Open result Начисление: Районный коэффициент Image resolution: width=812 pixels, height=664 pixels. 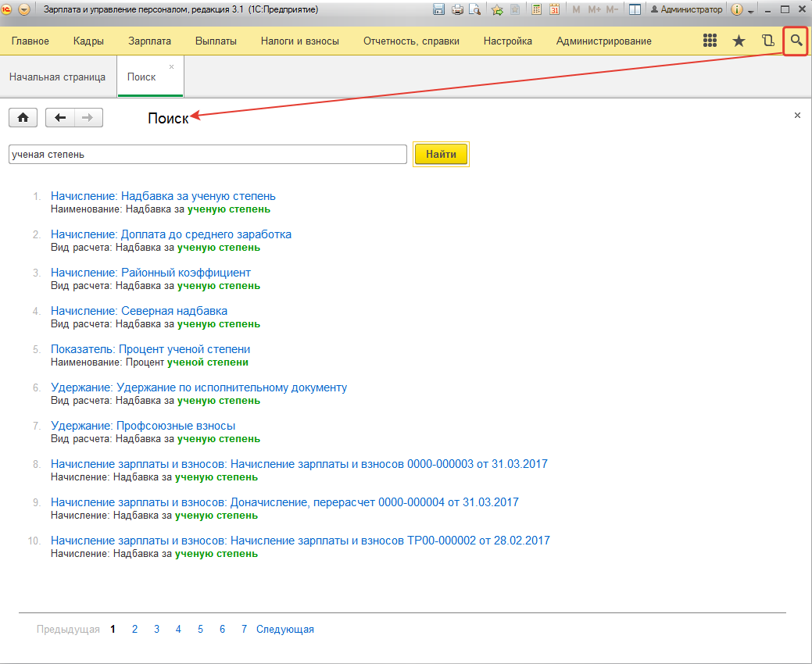pyautogui.click(x=151, y=273)
